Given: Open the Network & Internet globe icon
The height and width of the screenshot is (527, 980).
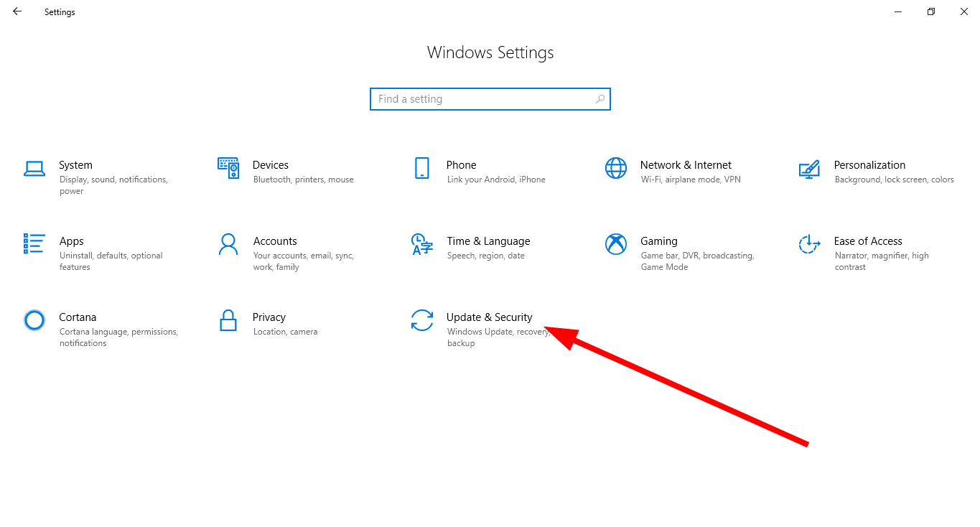Looking at the screenshot, I should (x=616, y=168).
